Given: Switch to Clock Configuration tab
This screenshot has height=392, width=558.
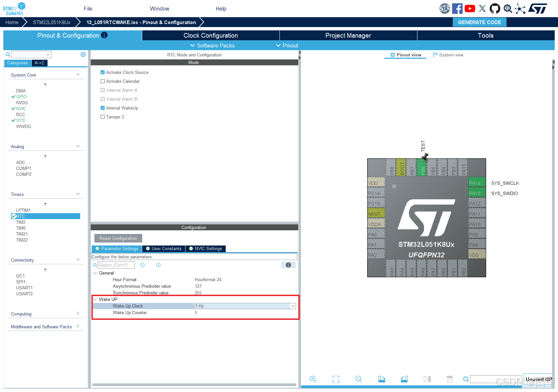Looking at the screenshot, I should coord(211,35).
